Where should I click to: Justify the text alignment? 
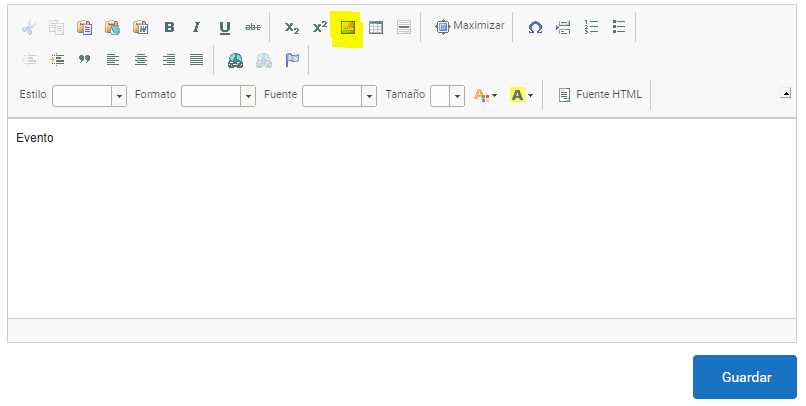[x=196, y=60]
